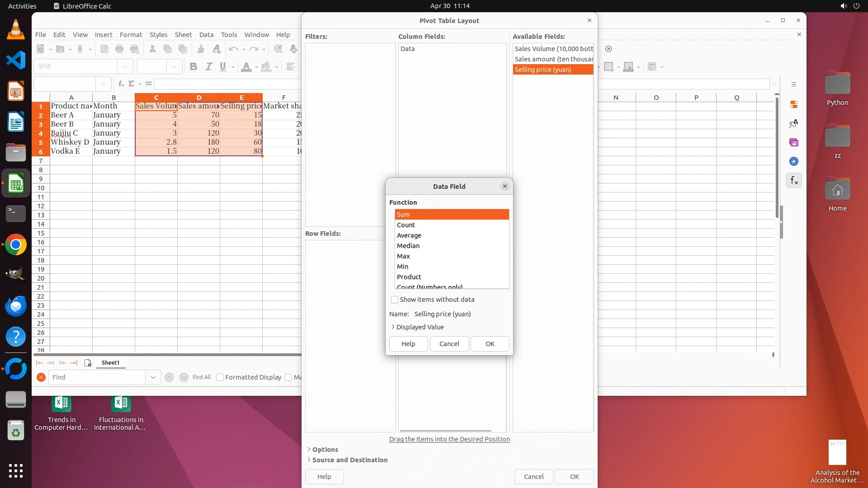Open the Gallery sidebar icon
Viewport: 868px width, 488px height.
(794, 143)
